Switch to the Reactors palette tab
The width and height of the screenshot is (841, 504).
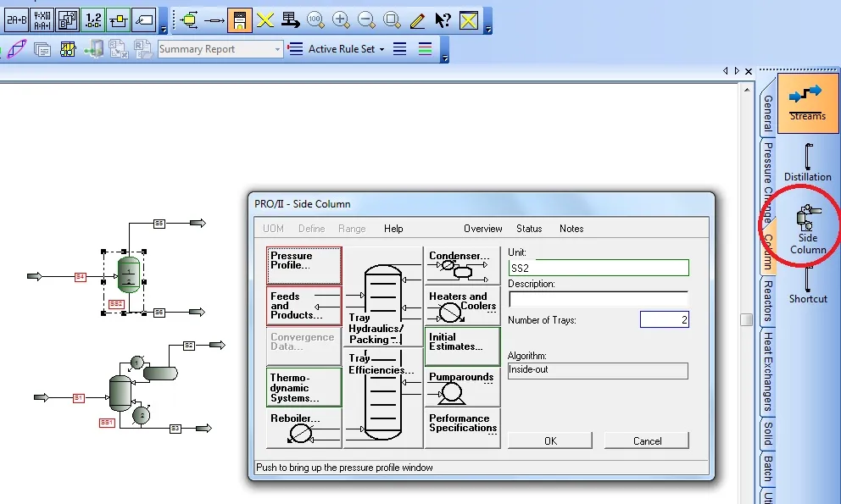point(768,302)
